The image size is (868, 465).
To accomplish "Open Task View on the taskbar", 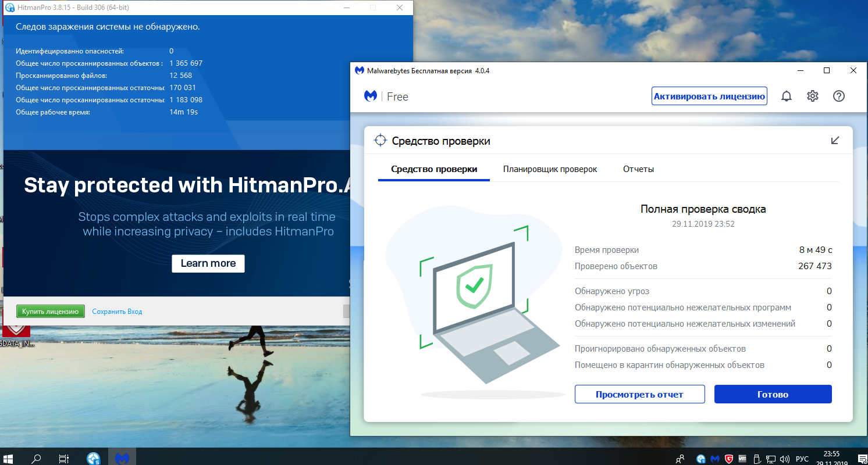I will (x=64, y=459).
